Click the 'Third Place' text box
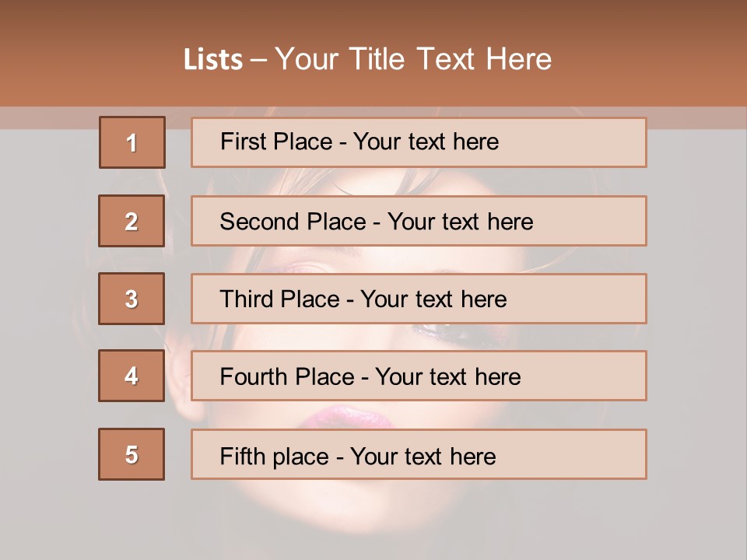The width and height of the screenshot is (747, 560). (x=419, y=299)
